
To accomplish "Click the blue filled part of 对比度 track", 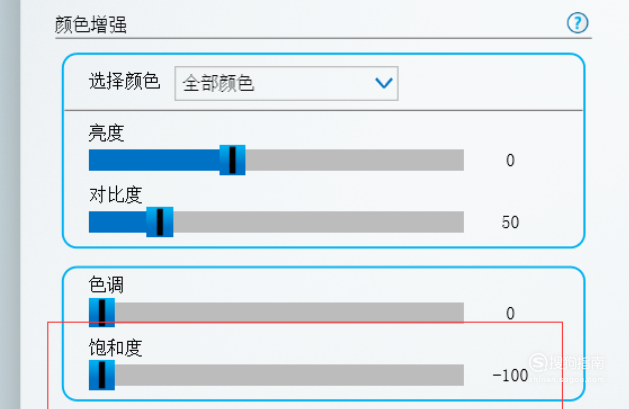I will (118, 222).
